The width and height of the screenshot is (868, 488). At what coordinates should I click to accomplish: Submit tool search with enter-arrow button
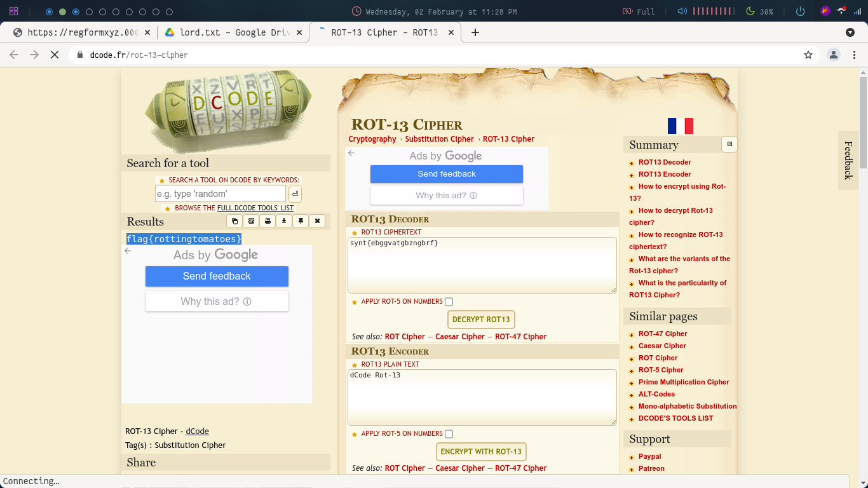click(x=295, y=194)
